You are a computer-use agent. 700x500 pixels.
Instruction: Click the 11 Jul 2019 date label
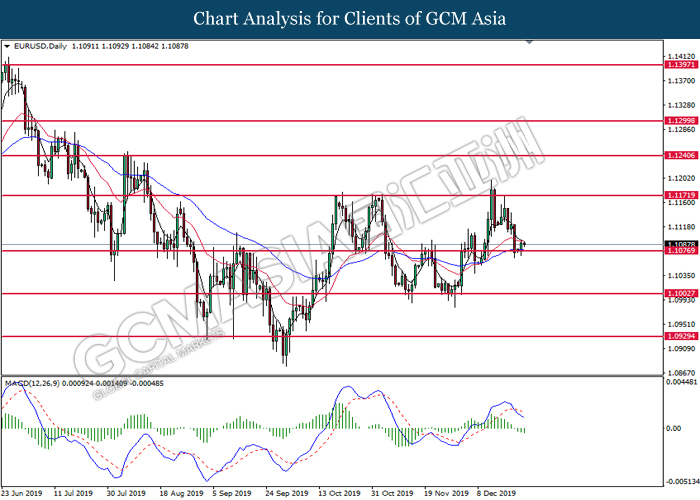coord(73,493)
